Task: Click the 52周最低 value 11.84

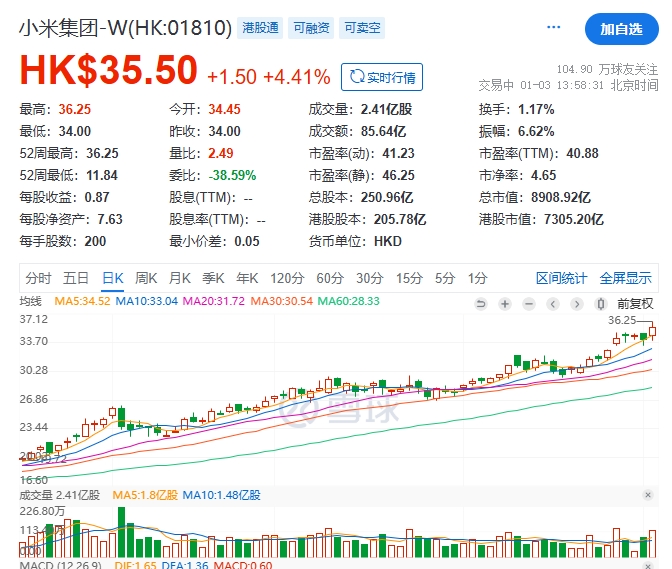Action: tap(102, 175)
